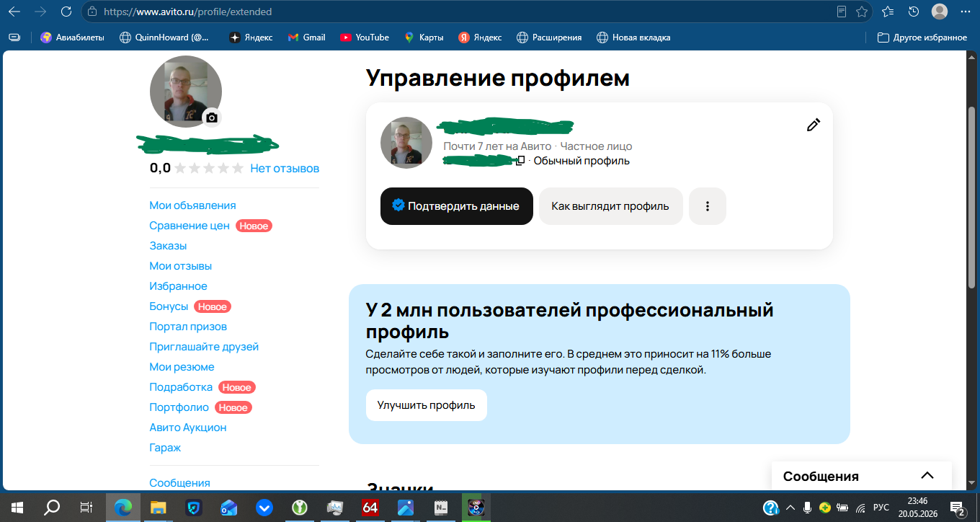Open Новая вкладка bookmark
Screen dimensions: 980x522
633,37
